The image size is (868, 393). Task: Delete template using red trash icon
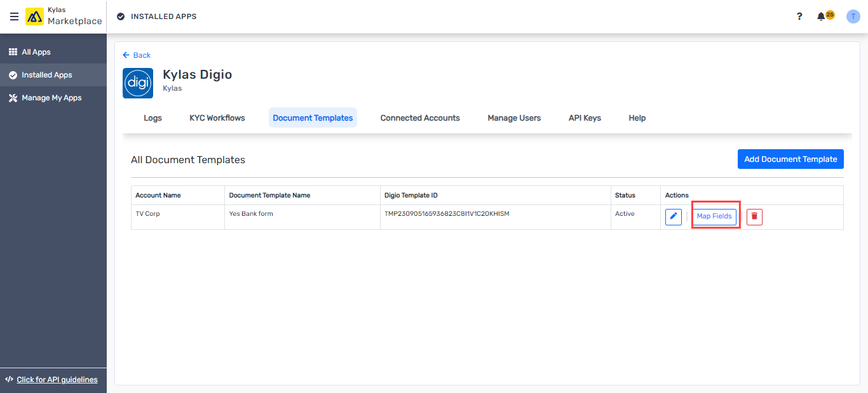coord(754,216)
